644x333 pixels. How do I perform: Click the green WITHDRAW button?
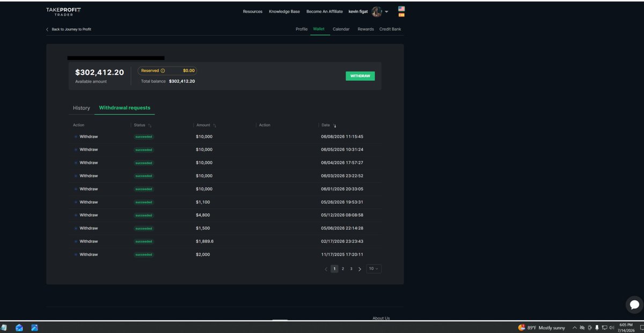point(360,76)
